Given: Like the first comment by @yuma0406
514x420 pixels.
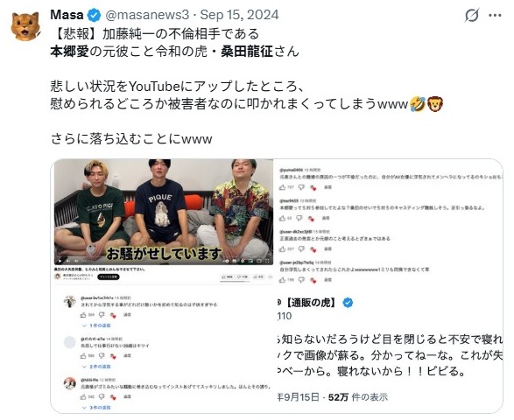Looking at the screenshot, I should coord(282,187).
